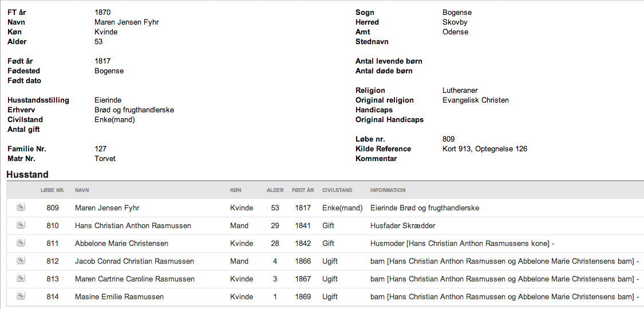Click magnifier icon beside Abbelone Marie Christensen

pyautogui.click(x=21, y=242)
